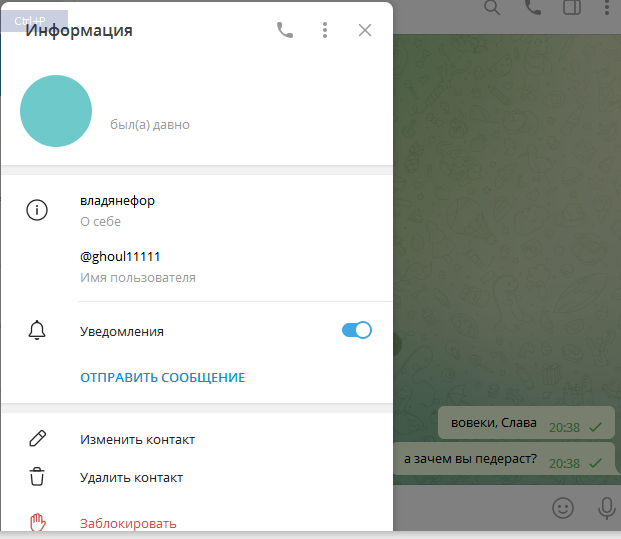
Task: Click the microphone voice message icon
Action: [607, 508]
